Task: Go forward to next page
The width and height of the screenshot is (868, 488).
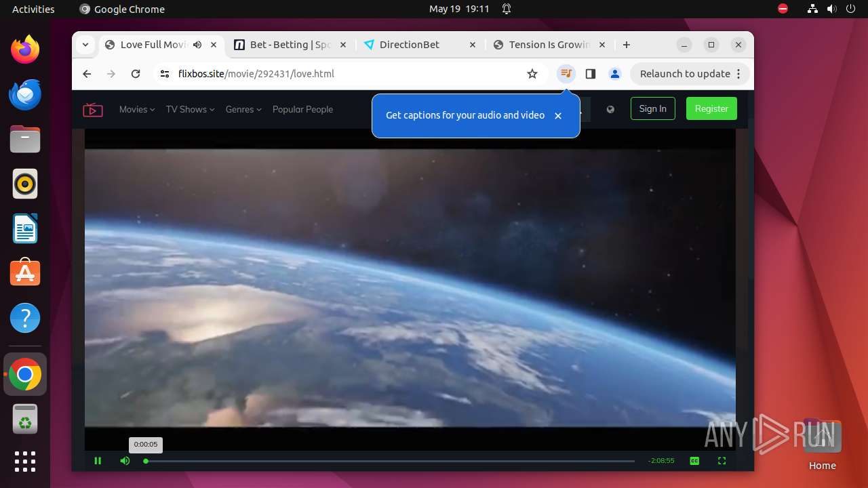Action: click(111, 74)
